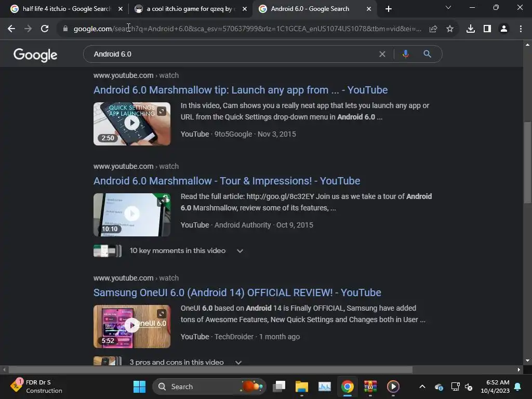Open the Chrome downloads icon
532x399 pixels.
click(x=471, y=29)
